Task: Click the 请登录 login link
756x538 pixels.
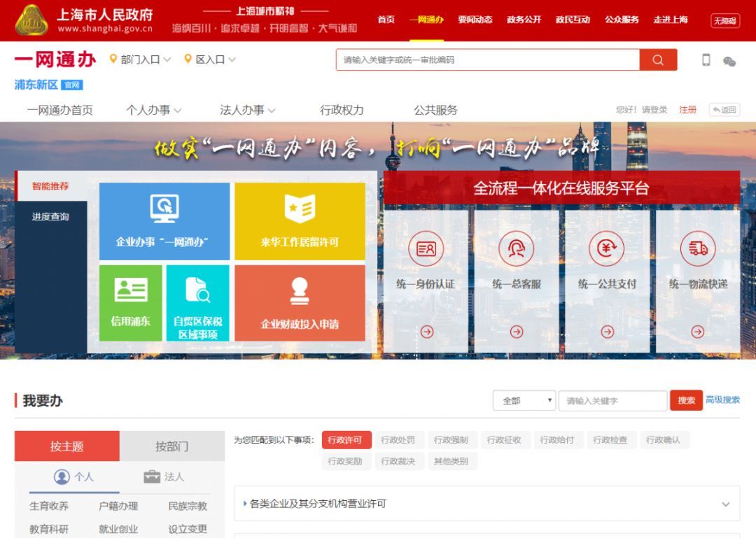Action: coord(654,110)
